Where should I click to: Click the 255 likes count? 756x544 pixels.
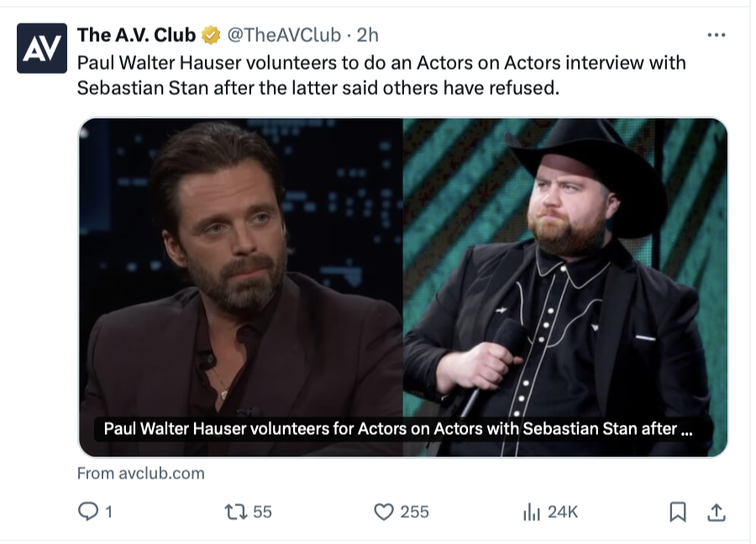414,511
